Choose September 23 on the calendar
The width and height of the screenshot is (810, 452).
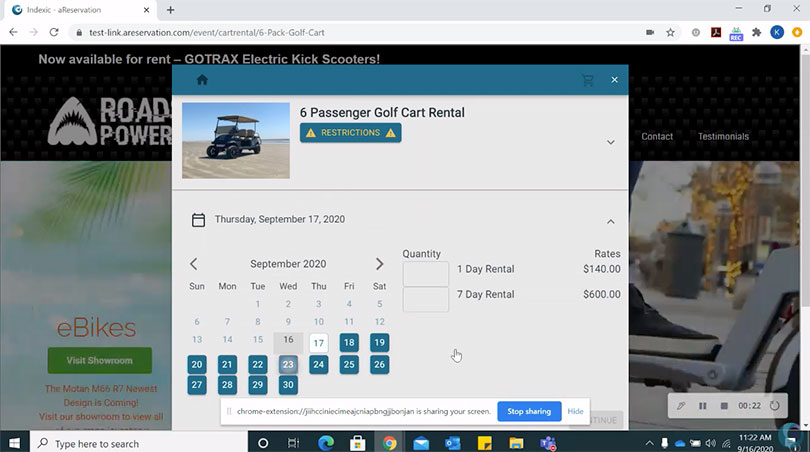288,365
